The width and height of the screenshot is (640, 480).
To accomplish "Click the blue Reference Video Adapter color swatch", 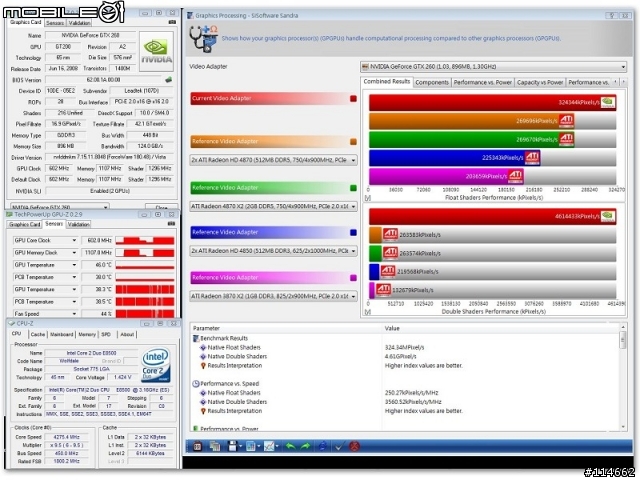I will [353, 232].
